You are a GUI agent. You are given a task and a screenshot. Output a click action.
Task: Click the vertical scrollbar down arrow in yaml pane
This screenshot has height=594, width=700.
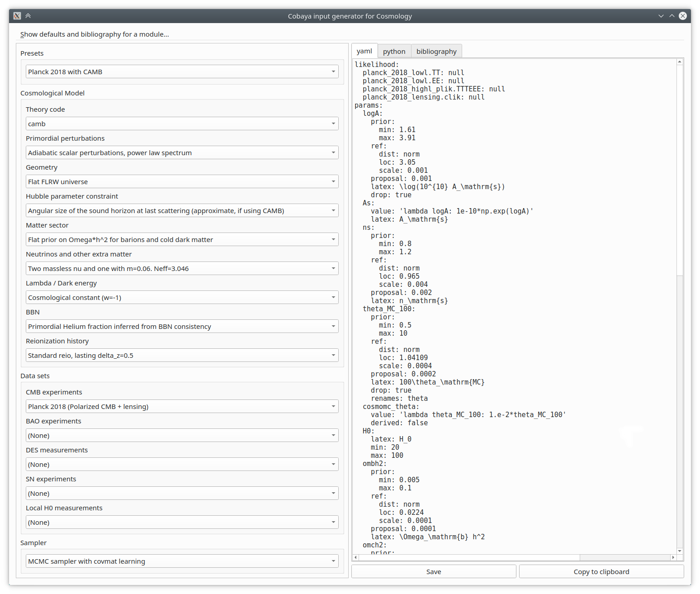coord(680,551)
